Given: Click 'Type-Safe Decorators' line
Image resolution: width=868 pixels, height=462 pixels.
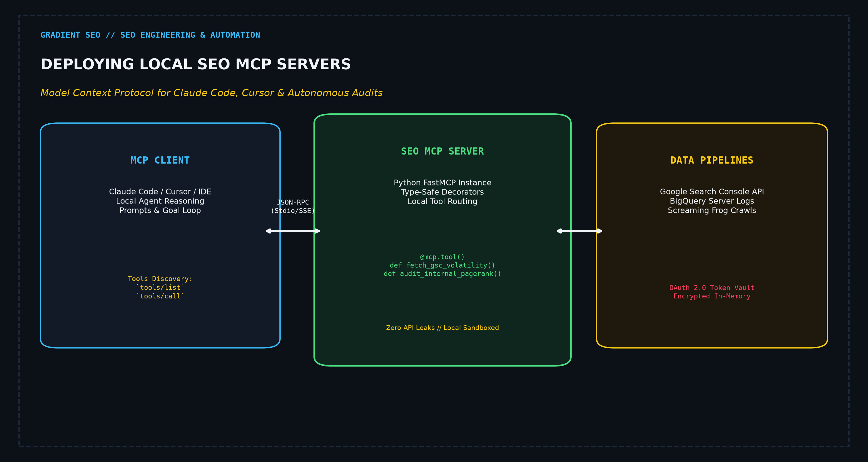Looking at the screenshot, I should pos(442,192).
